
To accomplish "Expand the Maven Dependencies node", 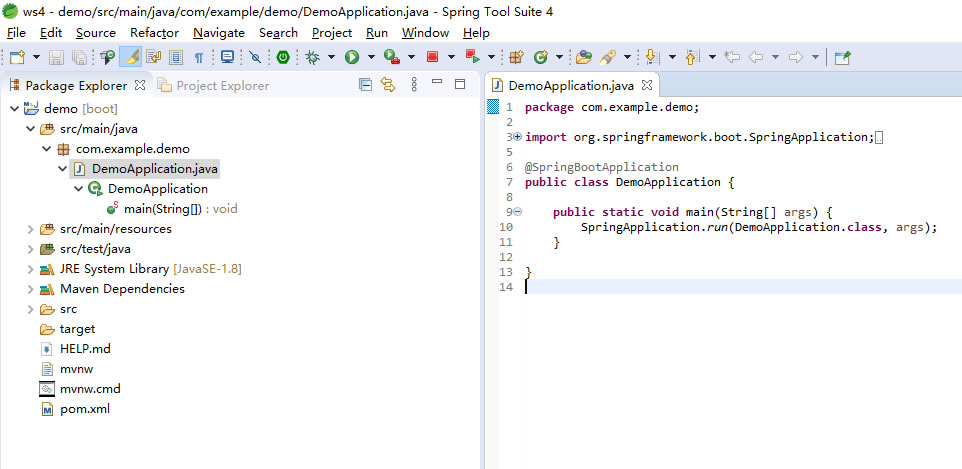I will pyautogui.click(x=30, y=289).
